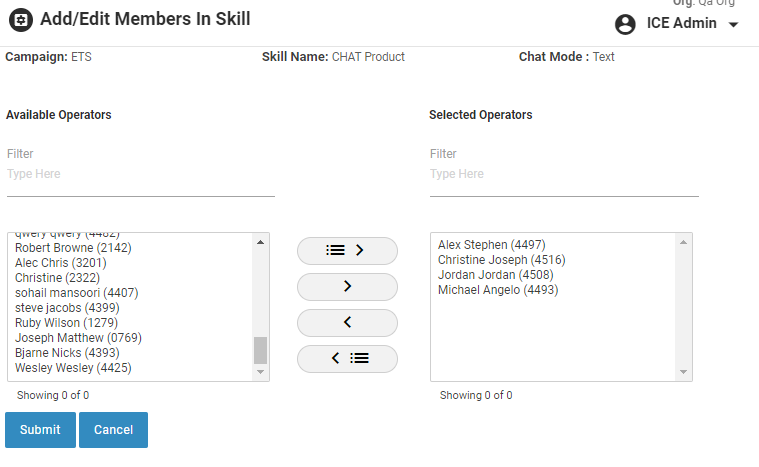759x467 pixels.
Task: Move selected operator back to available
Action: pos(347,323)
